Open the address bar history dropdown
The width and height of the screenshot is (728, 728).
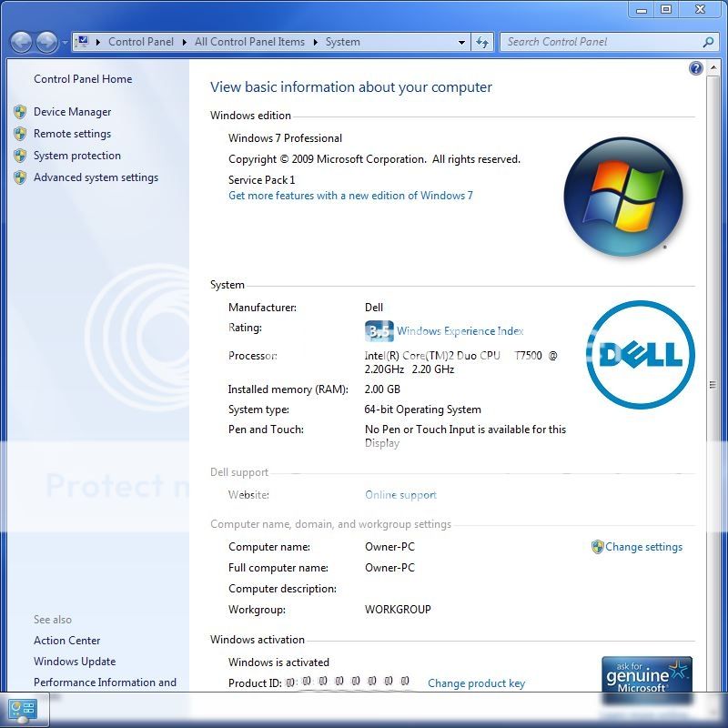pos(461,42)
